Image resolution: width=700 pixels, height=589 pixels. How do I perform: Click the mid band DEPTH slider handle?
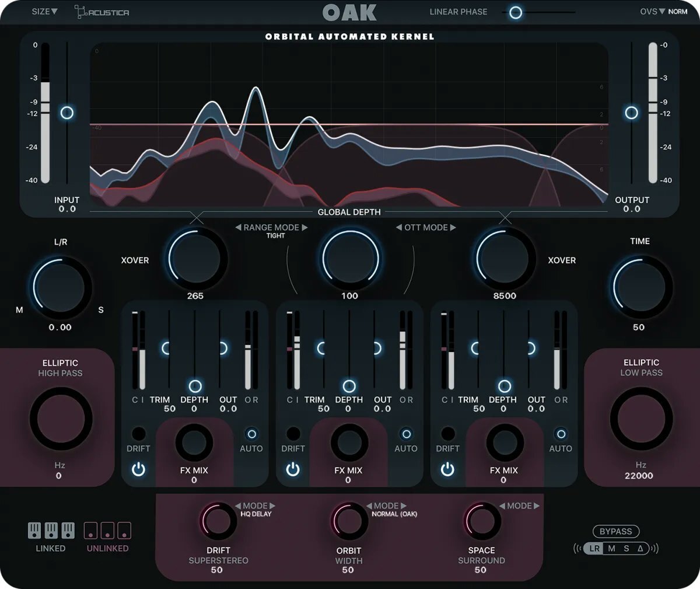349,386
